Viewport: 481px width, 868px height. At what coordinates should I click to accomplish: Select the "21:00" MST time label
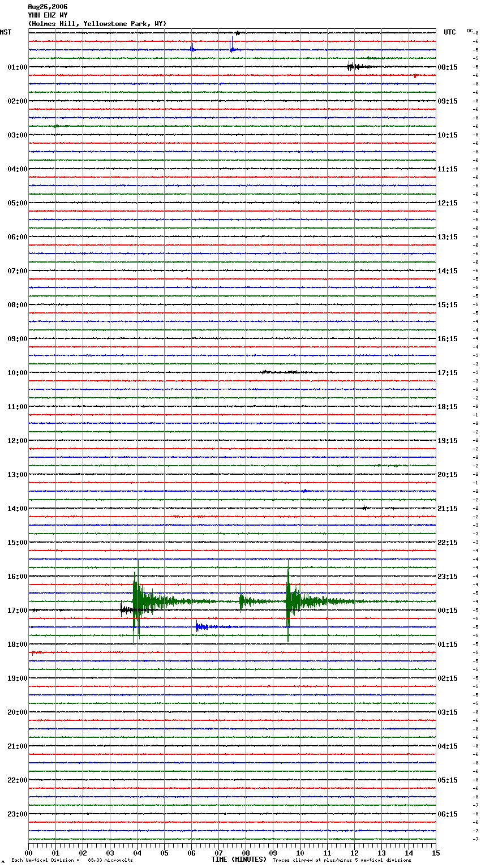18,746
